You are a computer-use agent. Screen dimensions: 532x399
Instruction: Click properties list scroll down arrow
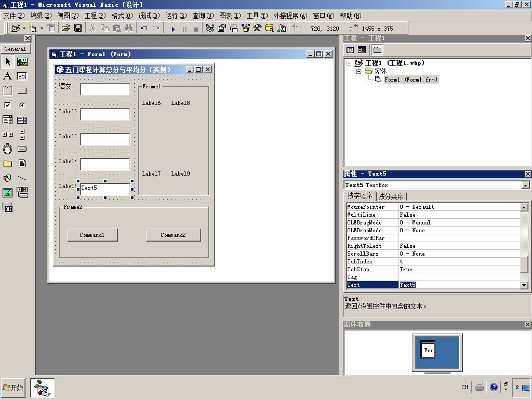coord(524,285)
